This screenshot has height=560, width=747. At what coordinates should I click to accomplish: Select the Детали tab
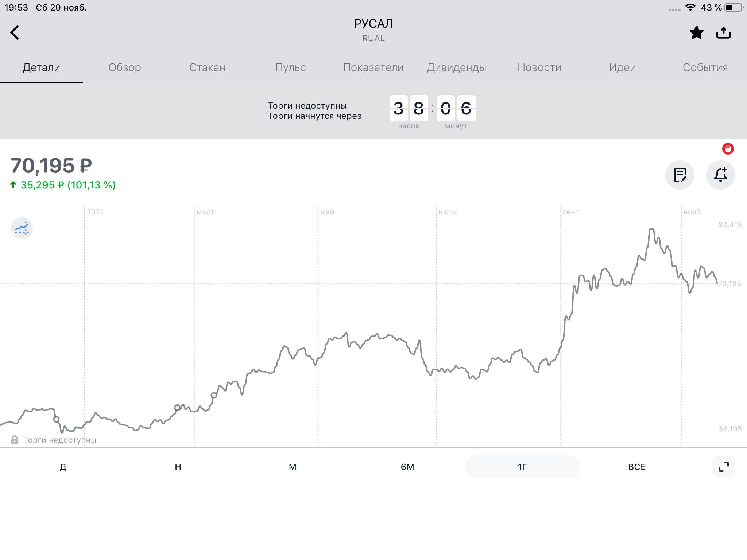(x=42, y=67)
